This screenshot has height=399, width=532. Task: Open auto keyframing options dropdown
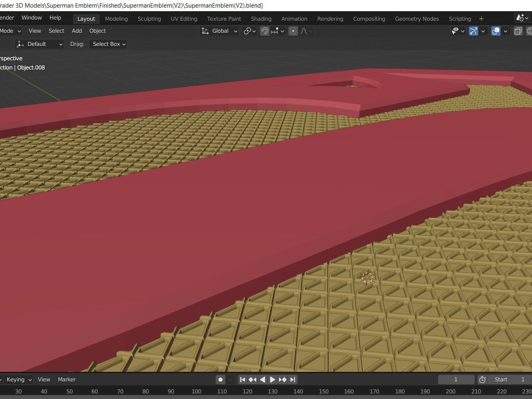point(230,379)
